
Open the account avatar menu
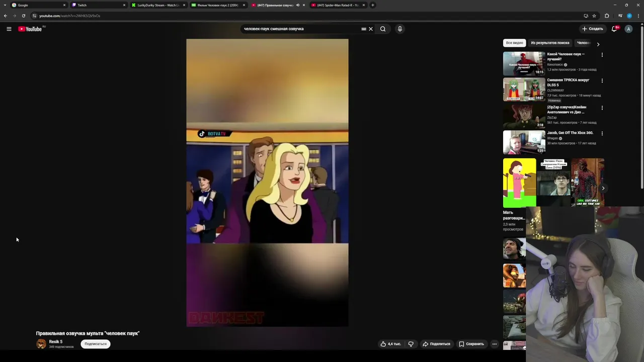pyautogui.click(x=628, y=29)
